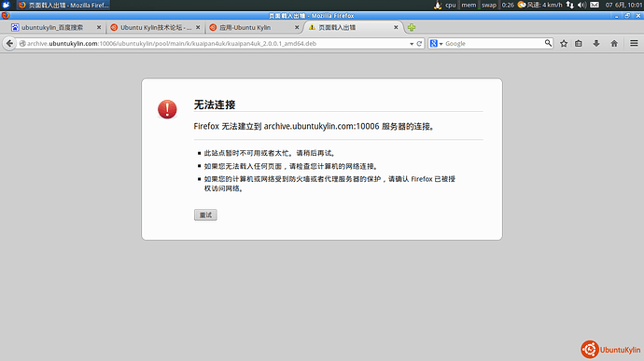Click the 无法连接 error heading
This screenshot has width=644, height=361.
tap(215, 104)
